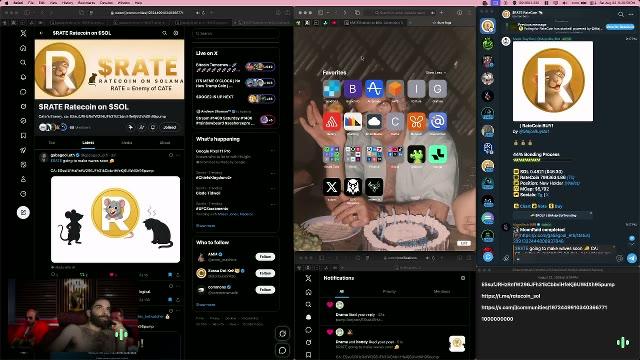Open Explore in Notifications window sidebar
The width and height of the screenshot is (640, 360).
[309, 304]
